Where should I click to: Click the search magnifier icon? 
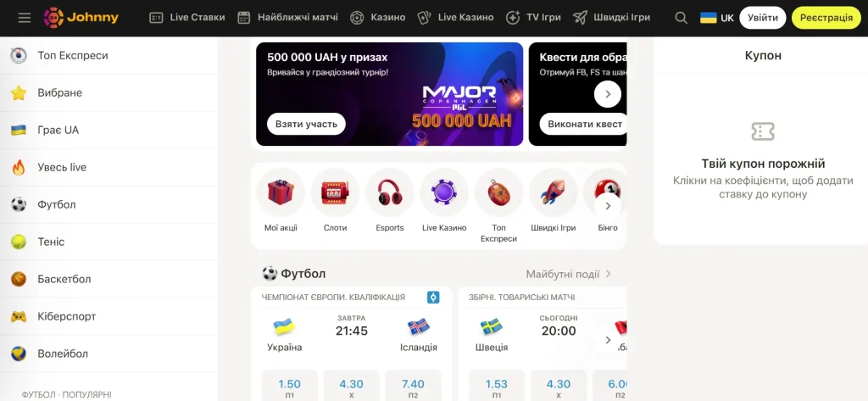tap(681, 18)
